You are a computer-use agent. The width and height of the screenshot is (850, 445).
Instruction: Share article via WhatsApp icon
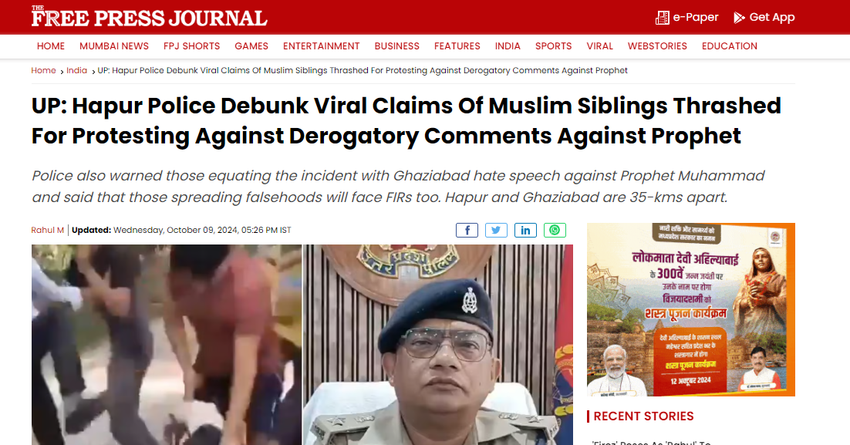tap(555, 230)
